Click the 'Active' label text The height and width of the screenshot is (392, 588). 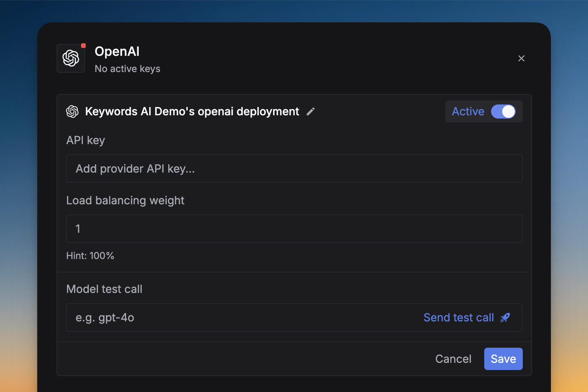tap(468, 112)
